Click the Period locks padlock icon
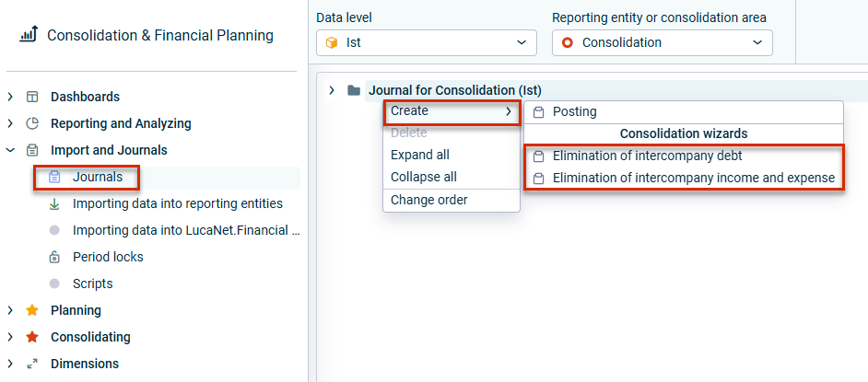This screenshot has width=868, height=382. coord(54,257)
